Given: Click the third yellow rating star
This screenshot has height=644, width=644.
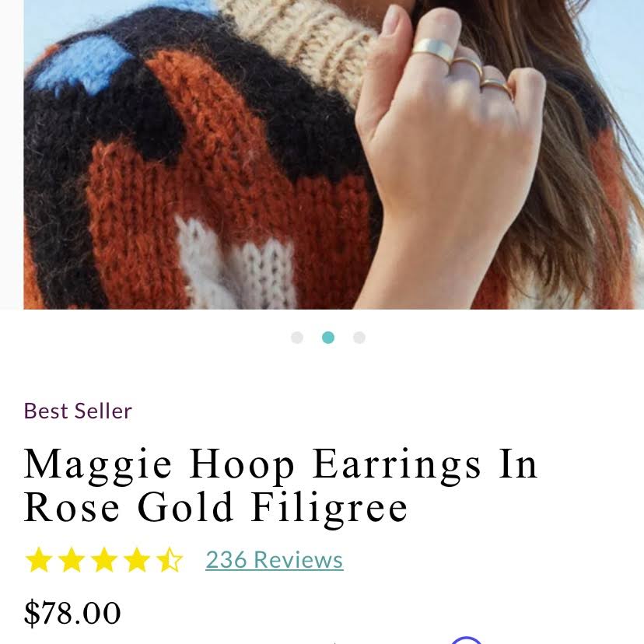Looking at the screenshot, I should 104,560.
